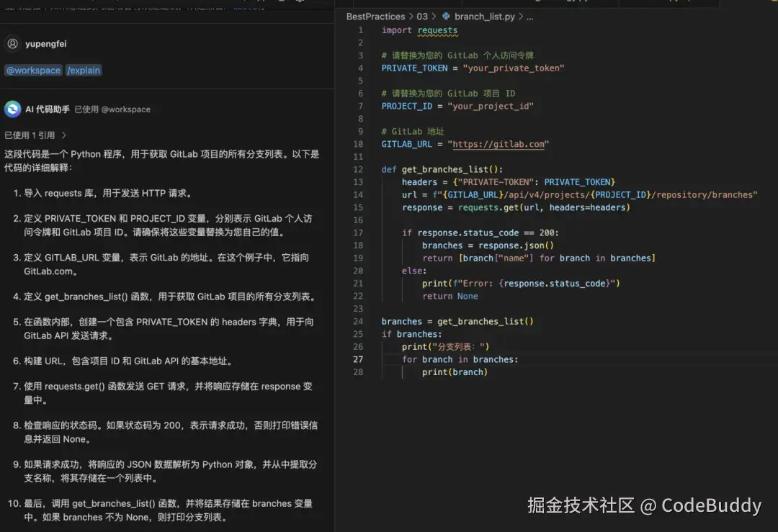
Task: Click the underlined requests import on line 1
Action: point(437,30)
